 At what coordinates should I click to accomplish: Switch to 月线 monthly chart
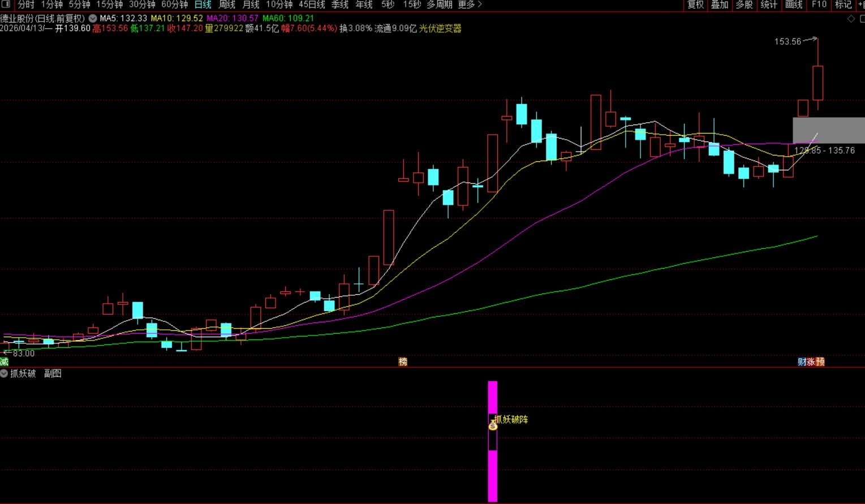point(251,5)
